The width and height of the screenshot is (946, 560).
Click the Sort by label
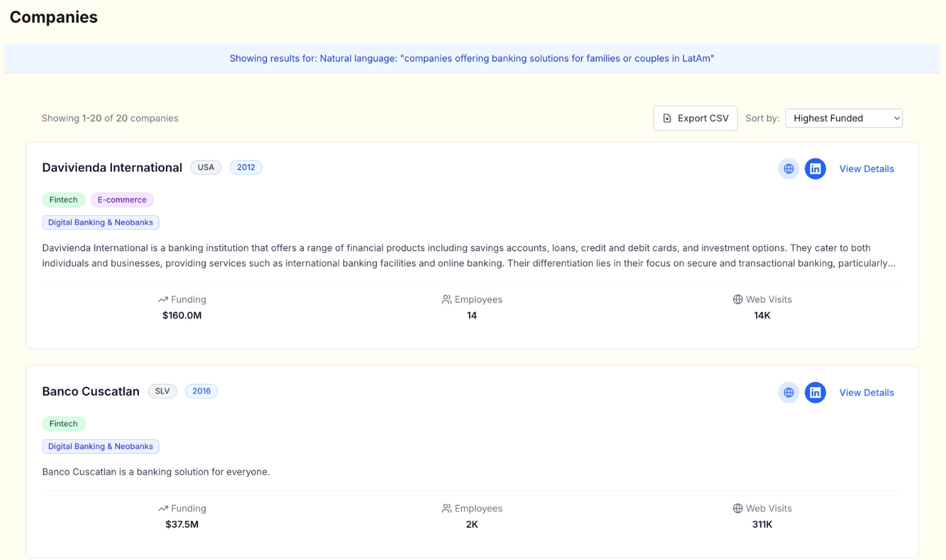point(762,118)
